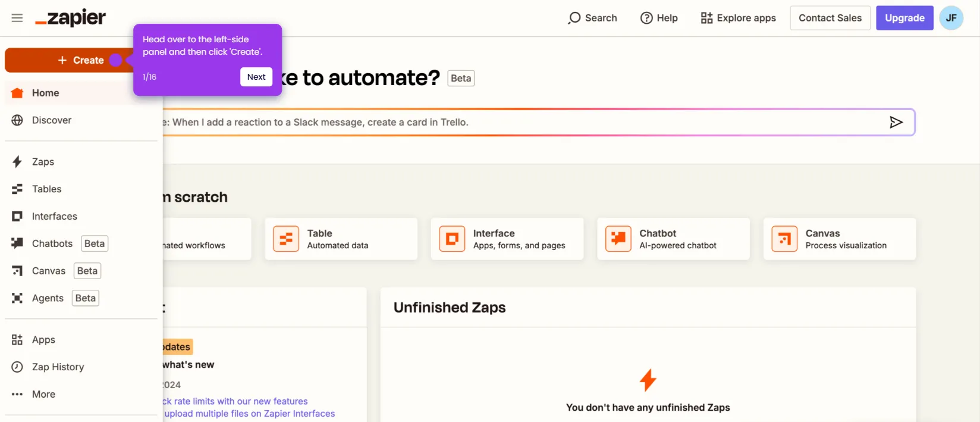Open the unlock rate limits update link

[235, 401]
